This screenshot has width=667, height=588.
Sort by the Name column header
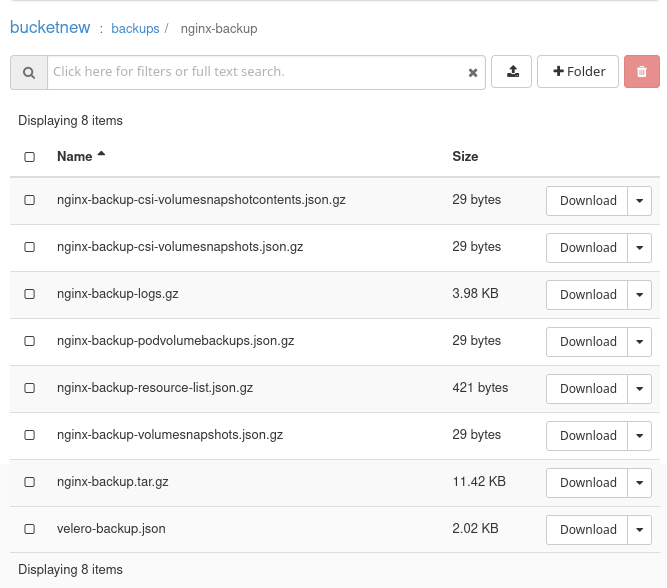click(75, 156)
